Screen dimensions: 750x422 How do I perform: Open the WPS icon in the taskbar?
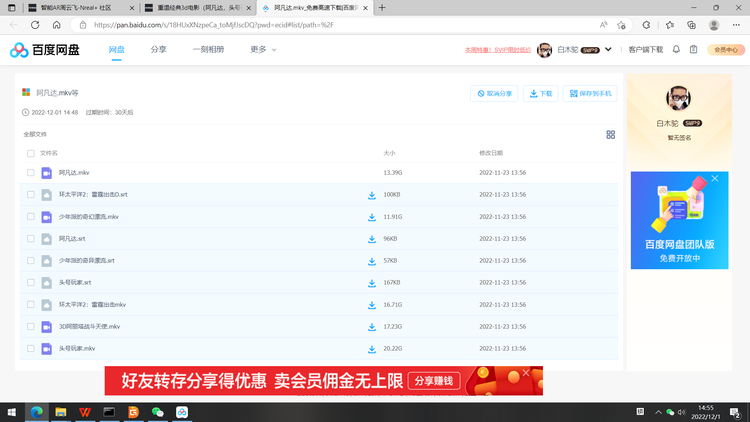click(85, 412)
